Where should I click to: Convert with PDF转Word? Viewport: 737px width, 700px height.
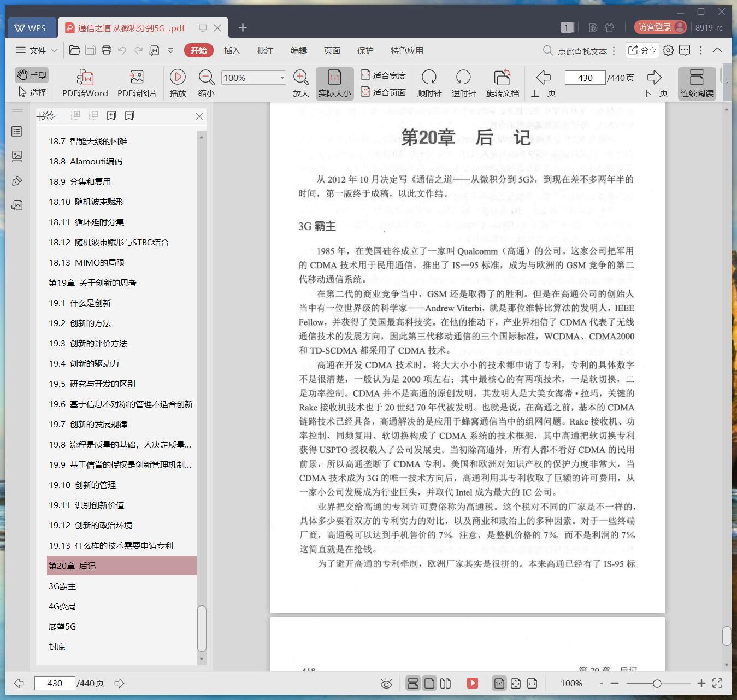click(85, 84)
